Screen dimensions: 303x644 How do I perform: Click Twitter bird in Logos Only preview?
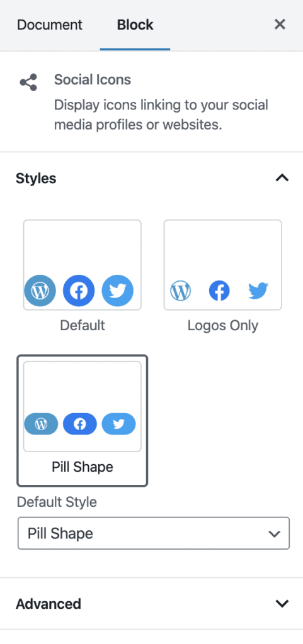[258, 291]
